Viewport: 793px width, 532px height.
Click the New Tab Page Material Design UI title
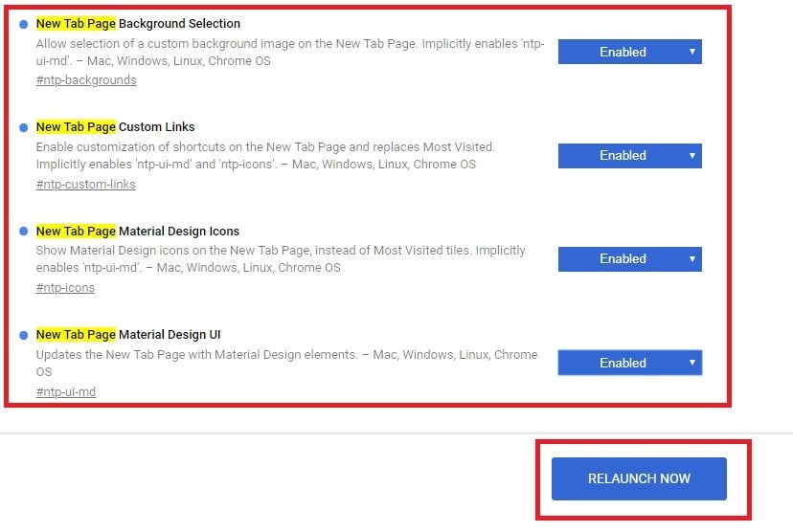coord(128,335)
